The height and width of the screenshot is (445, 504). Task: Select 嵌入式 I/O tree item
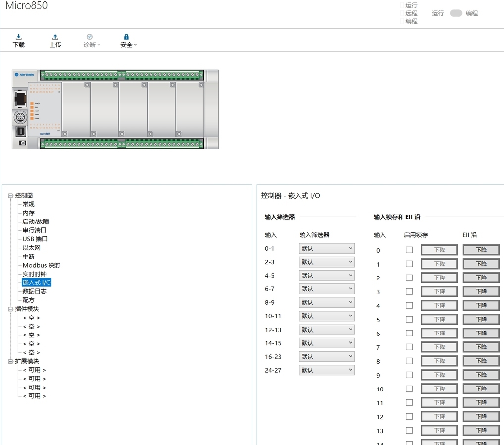(x=37, y=282)
